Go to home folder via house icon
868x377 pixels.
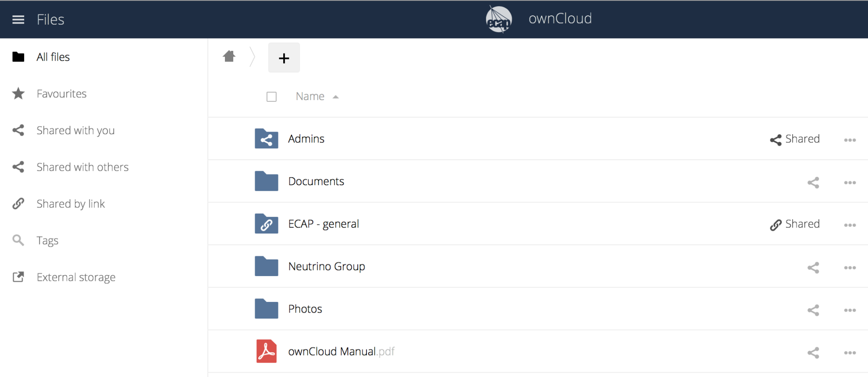[x=229, y=57]
